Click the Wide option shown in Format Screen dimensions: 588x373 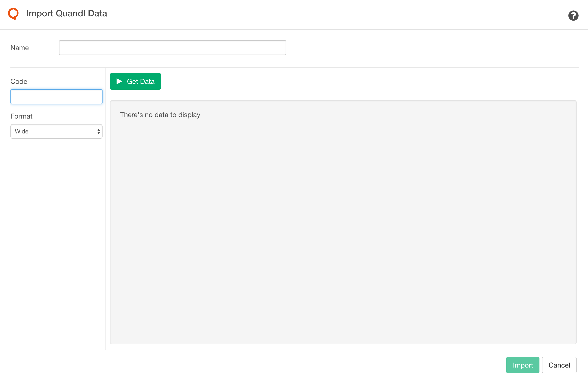click(22, 131)
